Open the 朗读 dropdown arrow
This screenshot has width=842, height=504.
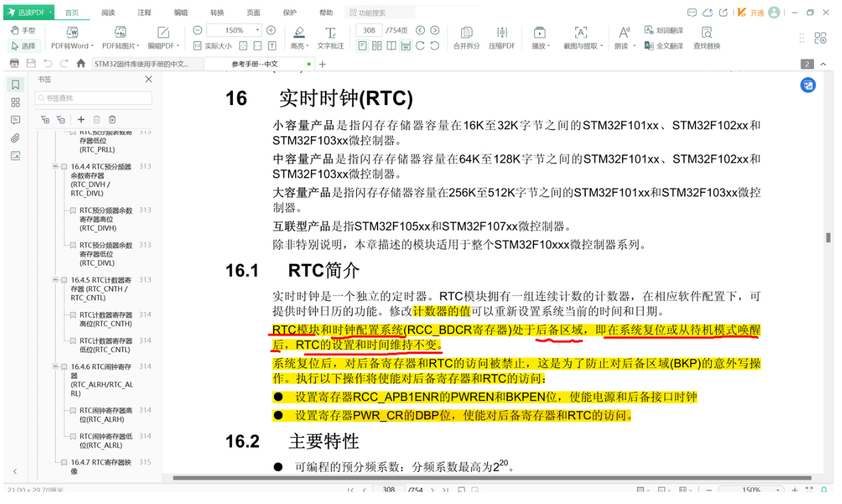[635, 46]
